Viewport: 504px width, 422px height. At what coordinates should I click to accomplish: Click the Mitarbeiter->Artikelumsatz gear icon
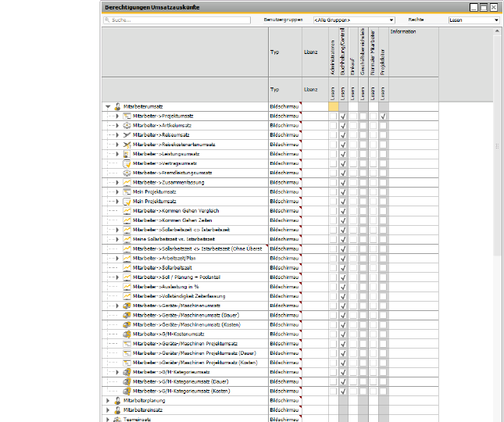[x=127, y=125]
